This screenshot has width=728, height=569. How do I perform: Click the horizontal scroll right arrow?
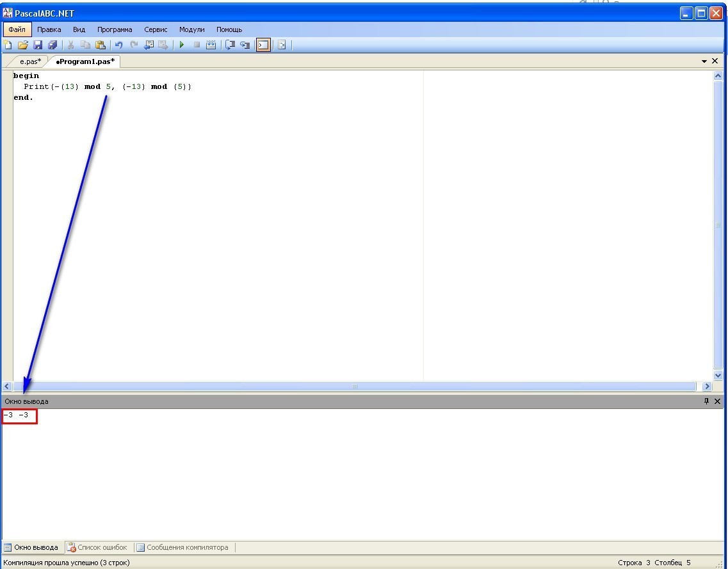tap(707, 386)
